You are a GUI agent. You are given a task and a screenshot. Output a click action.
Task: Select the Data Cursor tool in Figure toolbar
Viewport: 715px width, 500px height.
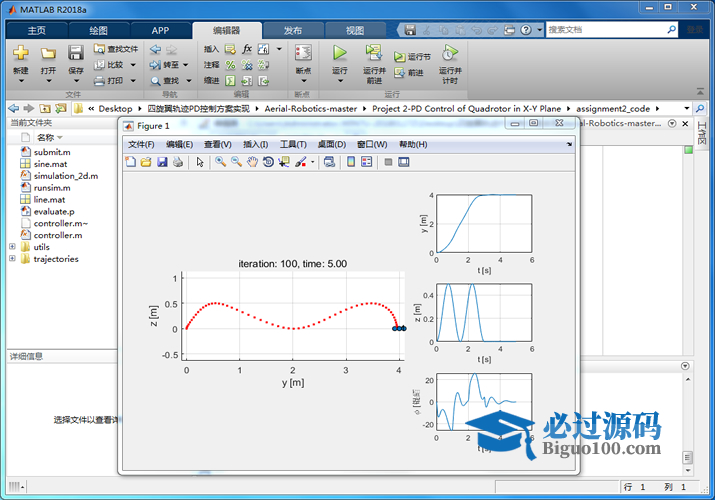pos(284,162)
